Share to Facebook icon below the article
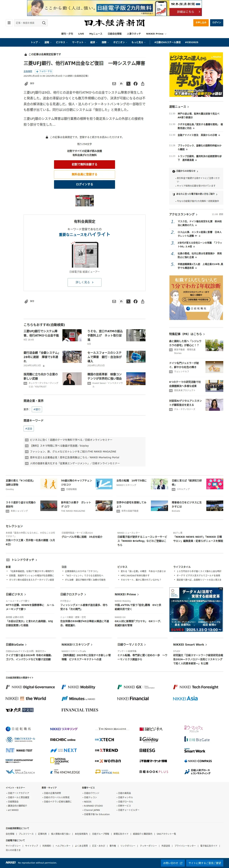Viewport: 229px width, 868px height. click(x=135, y=301)
